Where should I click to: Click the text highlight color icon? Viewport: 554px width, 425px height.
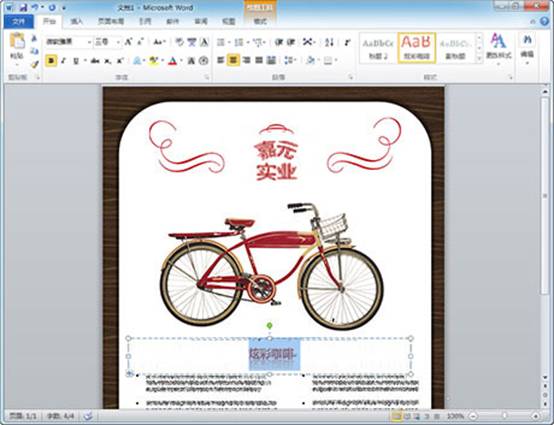coord(153,61)
